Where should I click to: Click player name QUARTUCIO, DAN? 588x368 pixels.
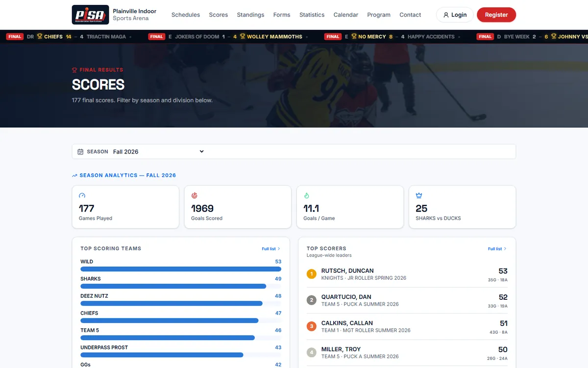(346, 297)
